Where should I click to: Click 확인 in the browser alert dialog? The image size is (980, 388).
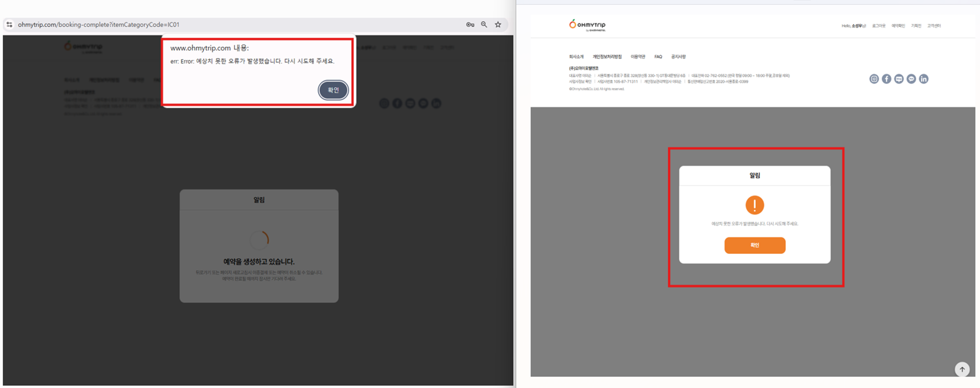[x=333, y=90]
